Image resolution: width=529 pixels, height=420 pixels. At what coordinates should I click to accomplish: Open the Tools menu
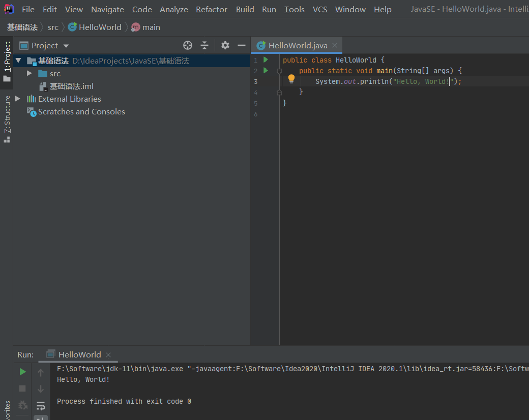pyautogui.click(x=294, y=10)
